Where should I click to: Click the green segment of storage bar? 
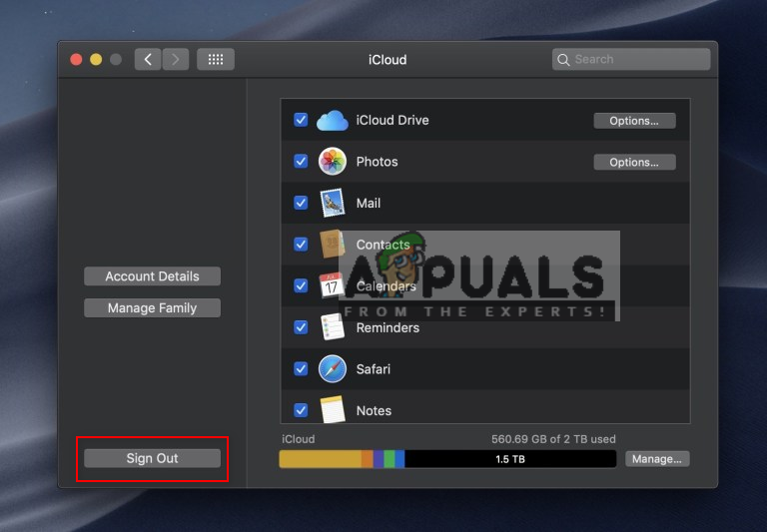point(389,459)
